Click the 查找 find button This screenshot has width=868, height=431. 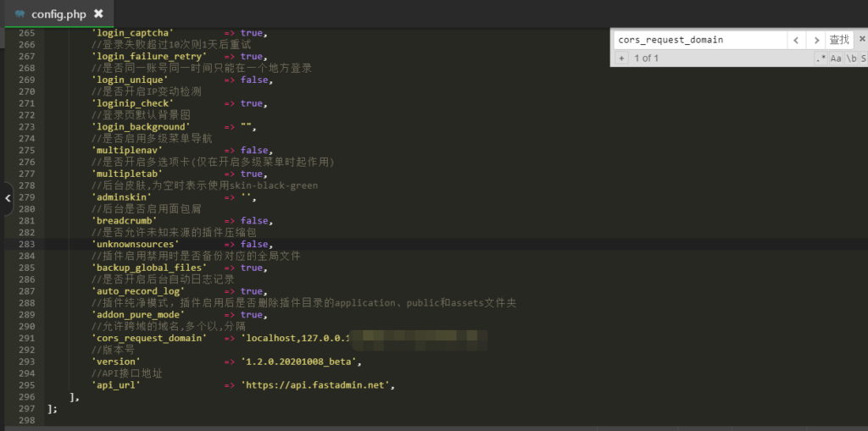[x=838, y=40]
